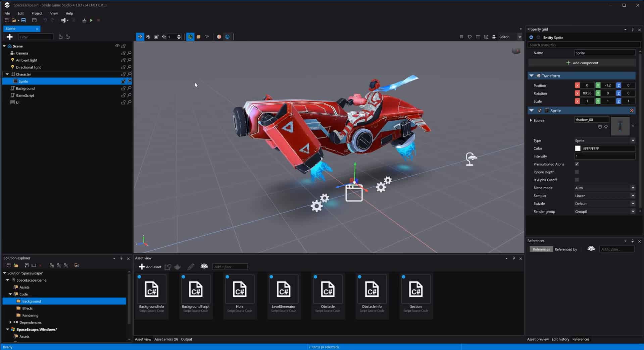Open the magnet picker for the Sprite Source
Image resolution: width=644 pixels, height=350 pixels.
[x=600, y=127]
